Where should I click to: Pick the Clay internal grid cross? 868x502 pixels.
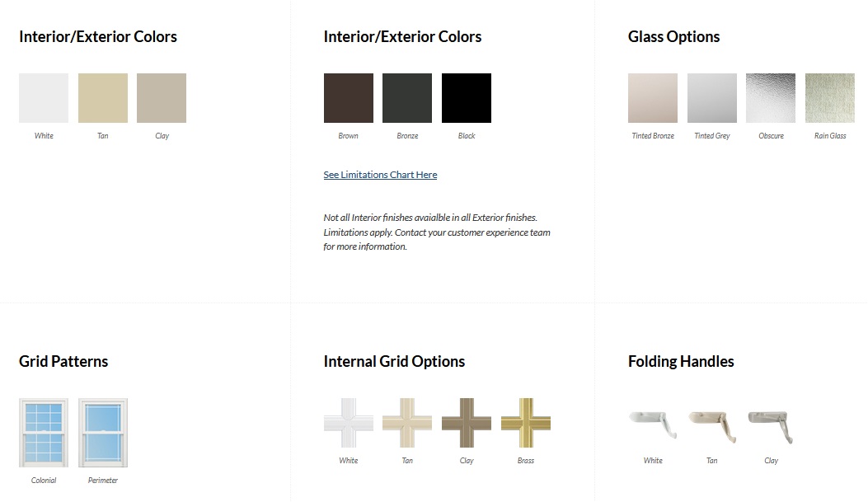tap(467, 423)
